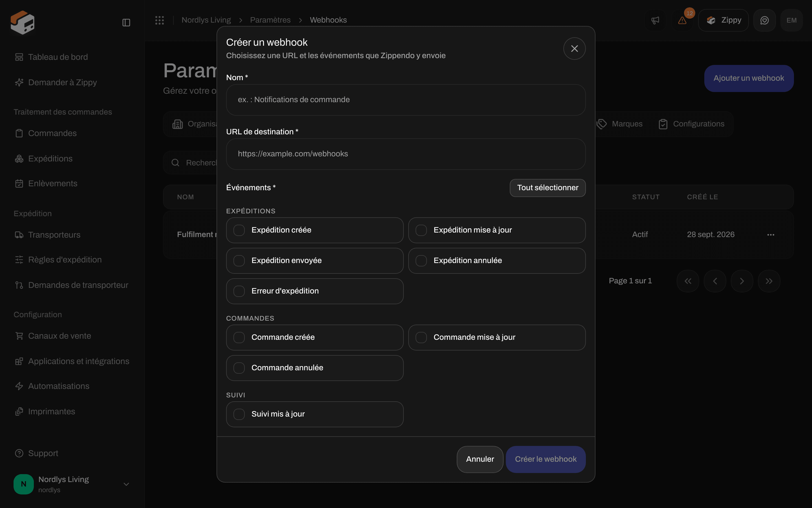This screenshot has height=508, width=812.
Task: Focus the Nom input field
Action: (406, 100)
